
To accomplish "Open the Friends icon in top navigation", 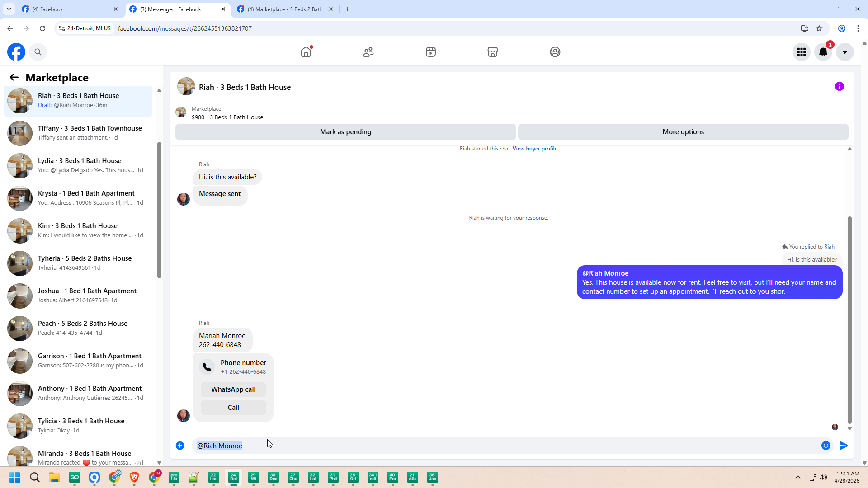I will point(368,52).
